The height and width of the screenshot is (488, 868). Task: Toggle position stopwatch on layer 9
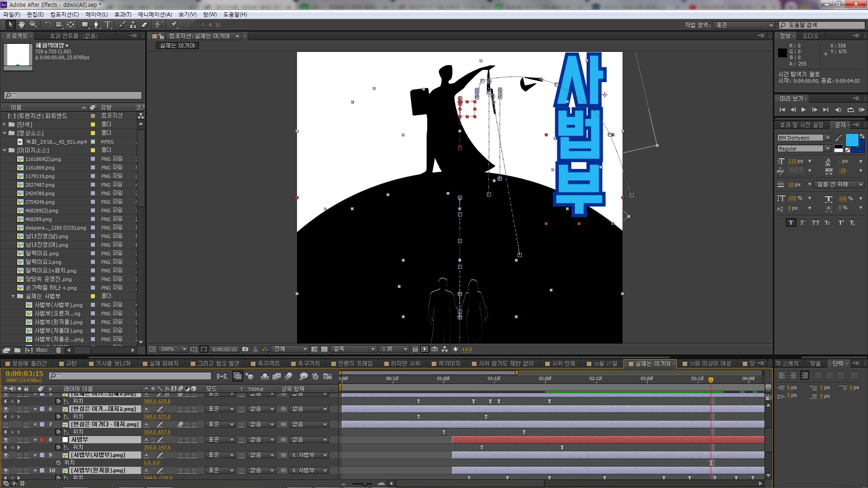coord(58,463)
